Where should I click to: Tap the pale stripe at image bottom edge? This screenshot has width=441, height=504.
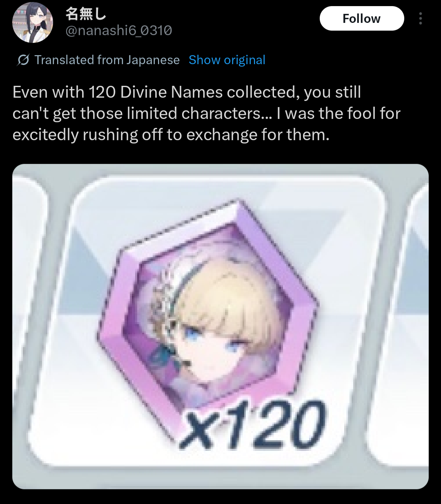coord(220,477)
